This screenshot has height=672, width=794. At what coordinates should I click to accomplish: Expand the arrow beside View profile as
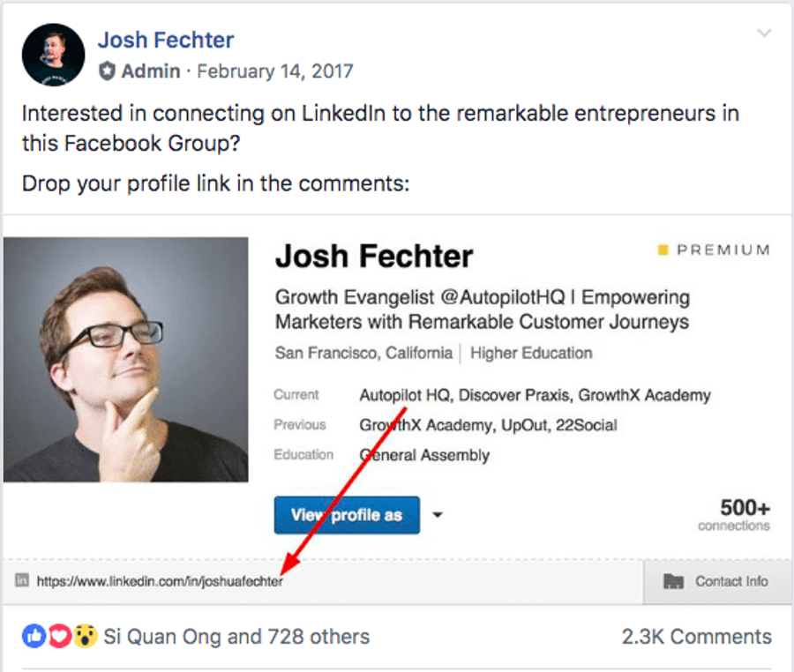coord(438,515)
